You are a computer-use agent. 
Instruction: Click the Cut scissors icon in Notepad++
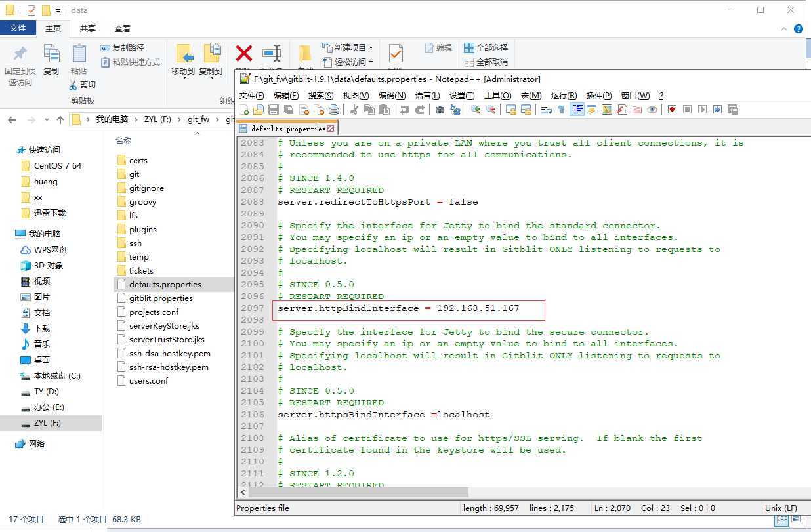point(354,110)
